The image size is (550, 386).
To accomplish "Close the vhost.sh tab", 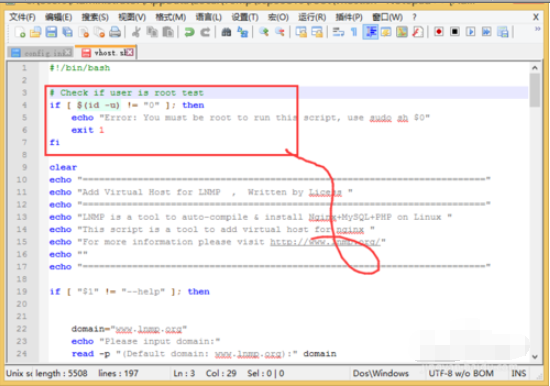I will [129, 53].
